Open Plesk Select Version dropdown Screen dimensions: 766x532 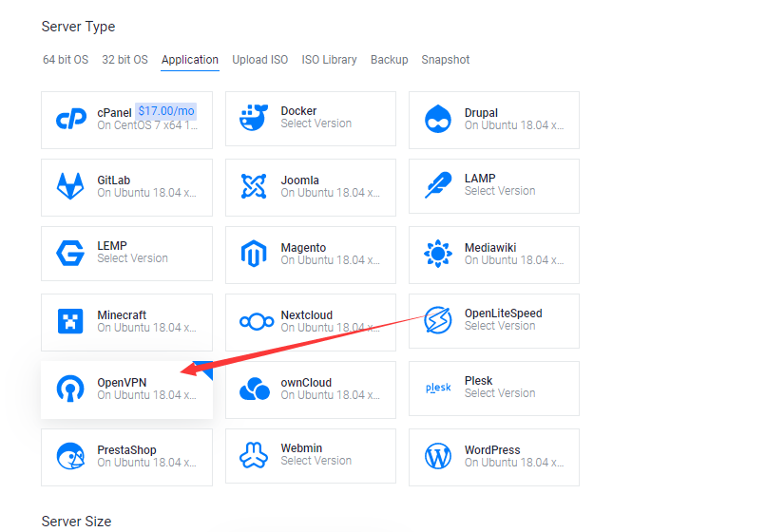pyautogui.click(x=500, y=393)
